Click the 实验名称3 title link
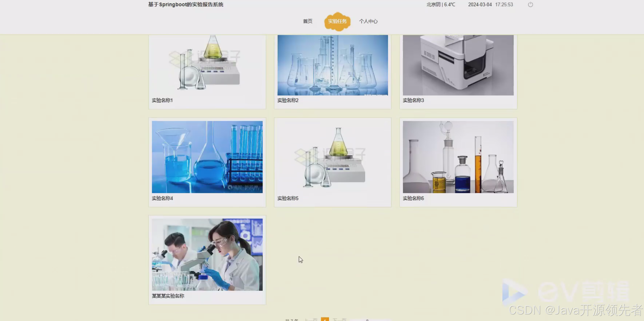 point(413,100)
